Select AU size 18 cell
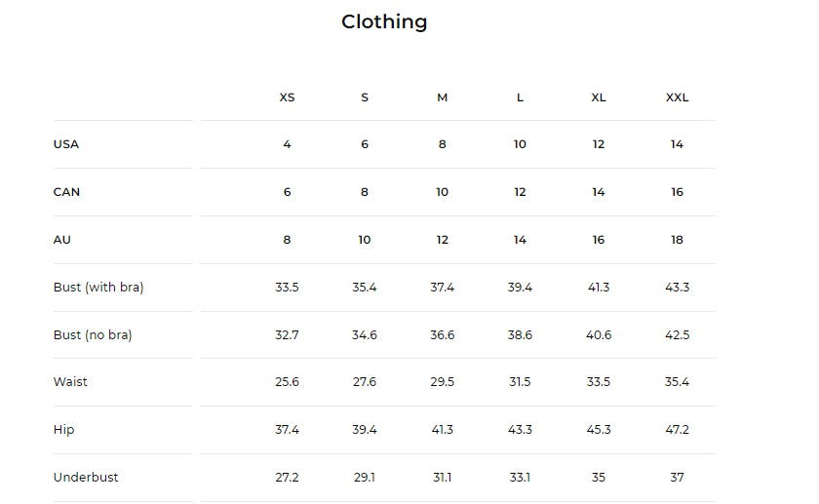The width and height of the screenshot is (819, 504). (x=677, y=240)
